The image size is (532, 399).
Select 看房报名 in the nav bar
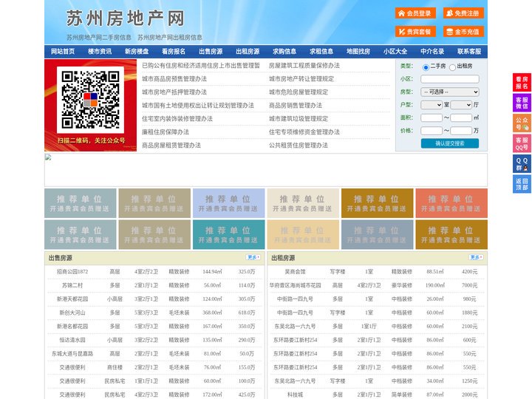pyautogui.click(x=174, y=52)
